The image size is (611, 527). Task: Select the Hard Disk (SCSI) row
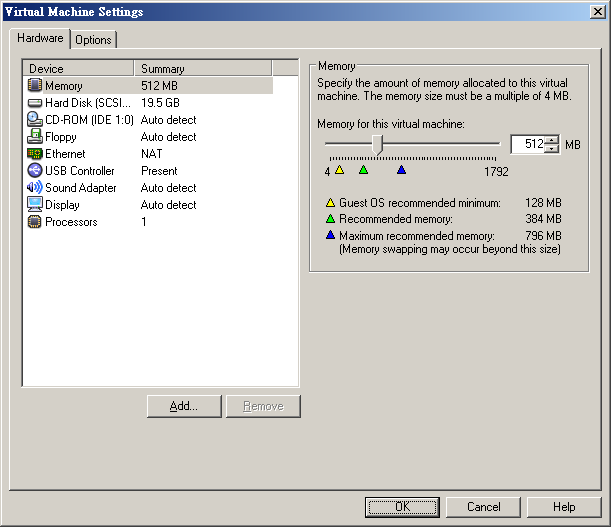click(x=148, y=103)
